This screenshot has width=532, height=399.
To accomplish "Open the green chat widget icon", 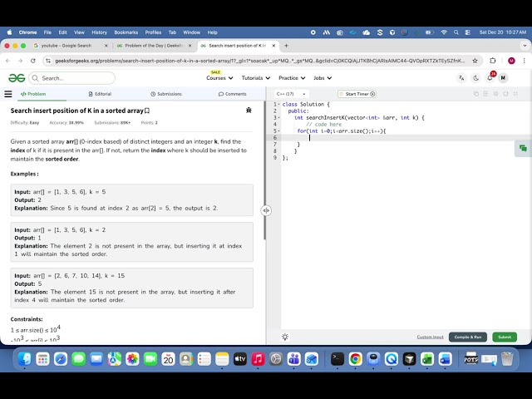I will click(523, 148).
